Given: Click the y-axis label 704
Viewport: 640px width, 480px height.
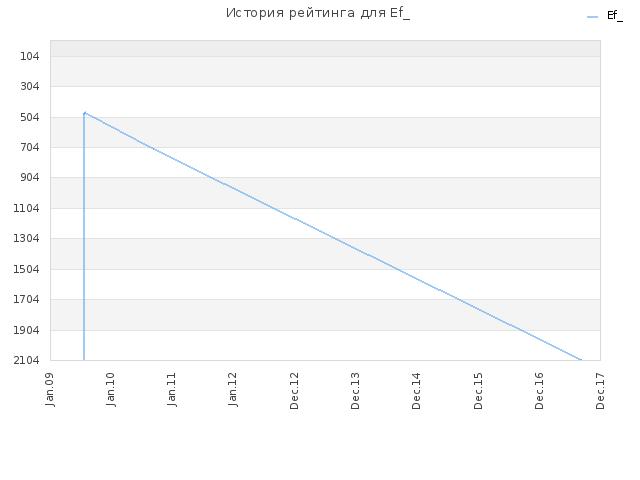Looking at the screenshot, I should 30,147.
